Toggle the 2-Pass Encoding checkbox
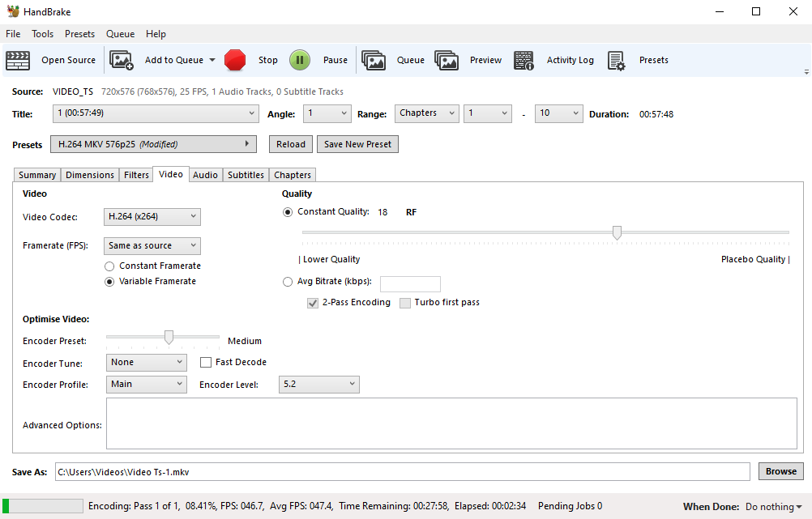812x519 pixels. tap(313, 304)
